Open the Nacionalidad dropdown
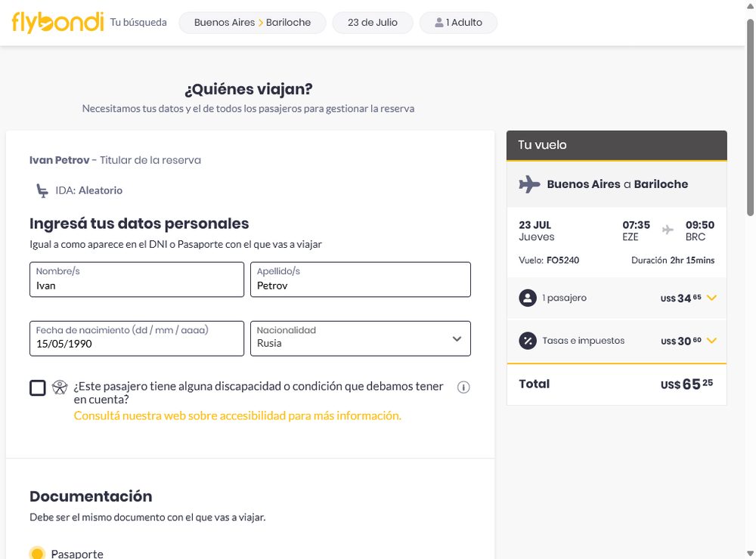The height and width of the screenshot is (559, 756). pyautogui.click(x=361, y=338)
